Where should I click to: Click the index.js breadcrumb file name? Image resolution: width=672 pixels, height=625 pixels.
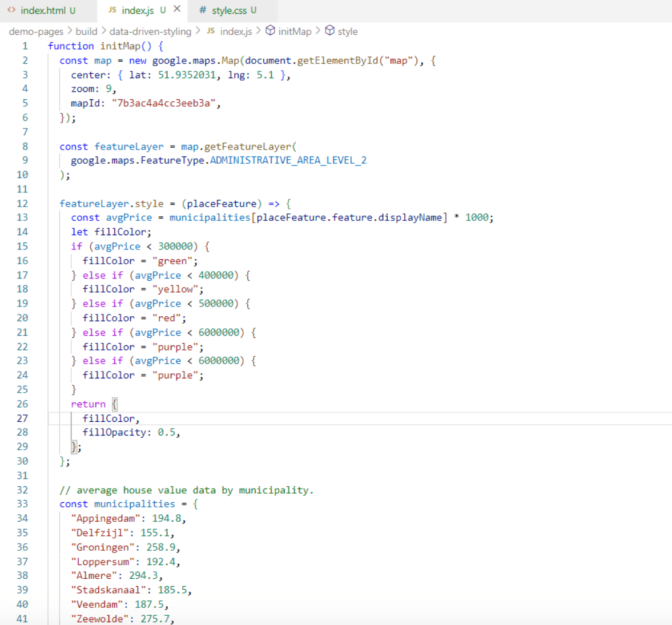pyautogui.click(x=236, y=31)
